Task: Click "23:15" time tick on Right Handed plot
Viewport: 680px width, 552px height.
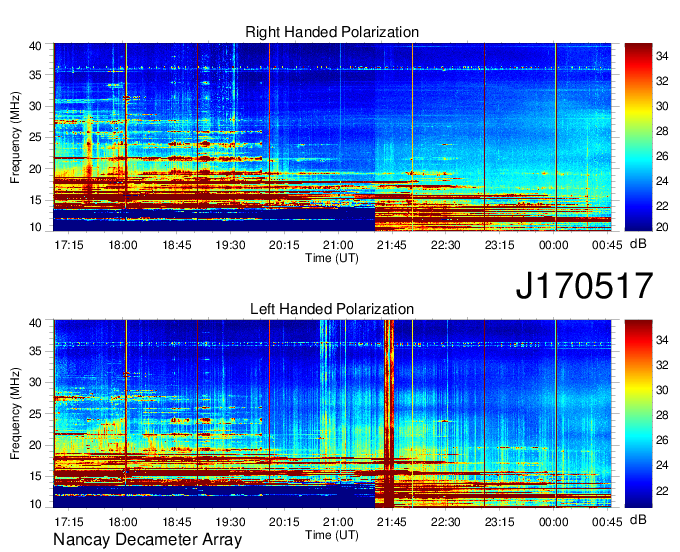Action: (x=499, y=245)
